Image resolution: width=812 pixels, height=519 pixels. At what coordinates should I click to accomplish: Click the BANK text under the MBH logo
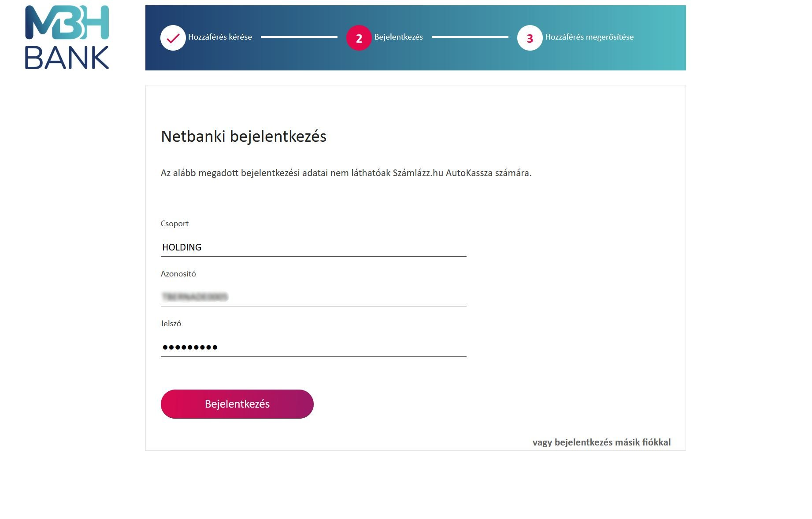(x=67, y=58)
